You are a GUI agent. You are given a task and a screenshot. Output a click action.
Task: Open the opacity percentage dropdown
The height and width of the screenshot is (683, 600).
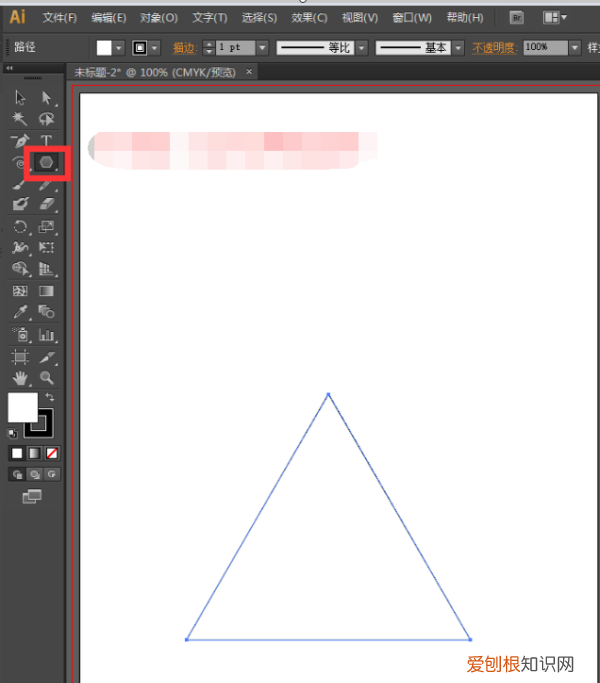(574, 47)
